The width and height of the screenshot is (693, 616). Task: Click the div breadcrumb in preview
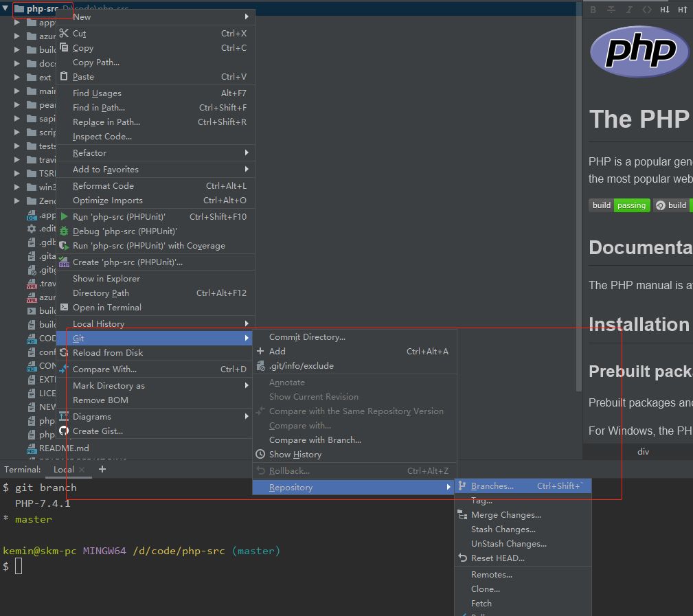tap(643, 452)
